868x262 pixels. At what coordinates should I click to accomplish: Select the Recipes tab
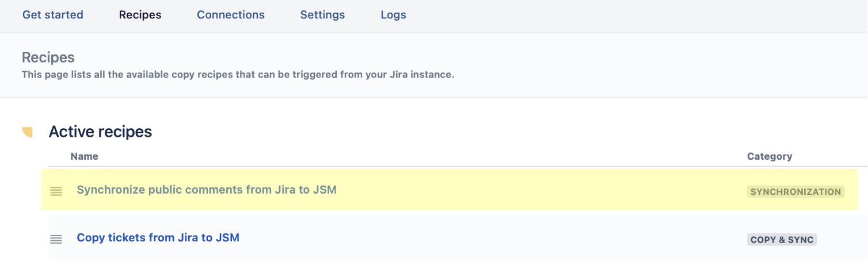click(x=140, y=15)
